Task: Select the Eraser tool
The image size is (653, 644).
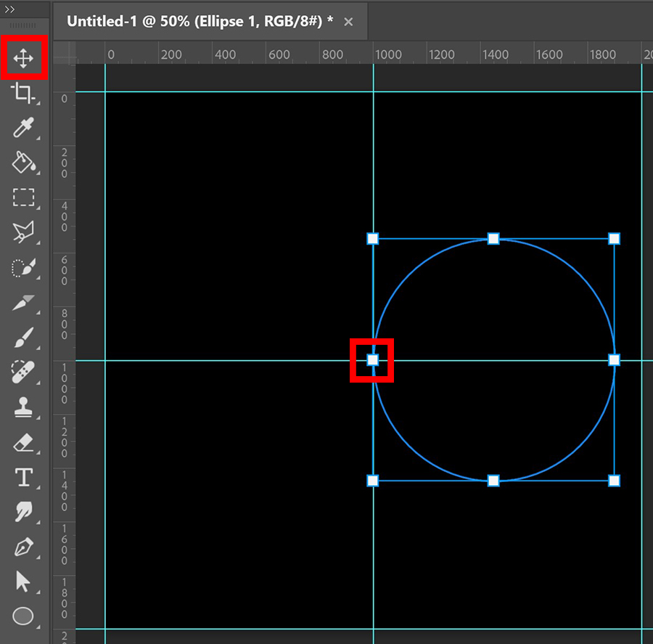Action: pos(23,442)
